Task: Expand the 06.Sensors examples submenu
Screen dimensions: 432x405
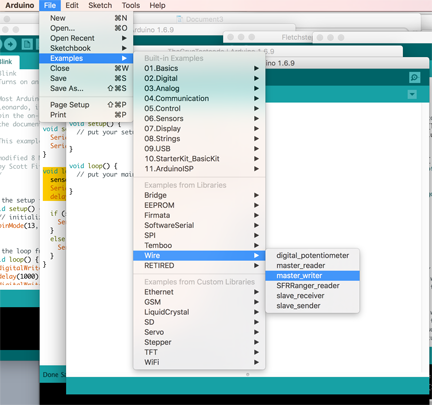Action: [199, 118]
